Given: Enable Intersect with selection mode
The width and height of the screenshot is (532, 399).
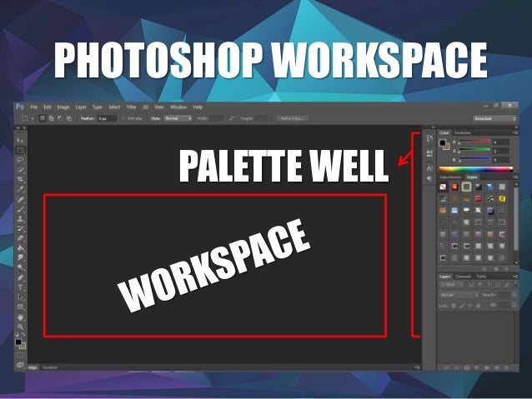Looking at the screenshot, I should tap(69, 118).
